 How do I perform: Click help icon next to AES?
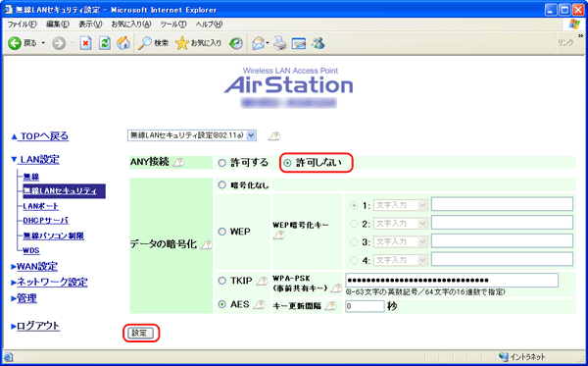(x=259, y=305)
